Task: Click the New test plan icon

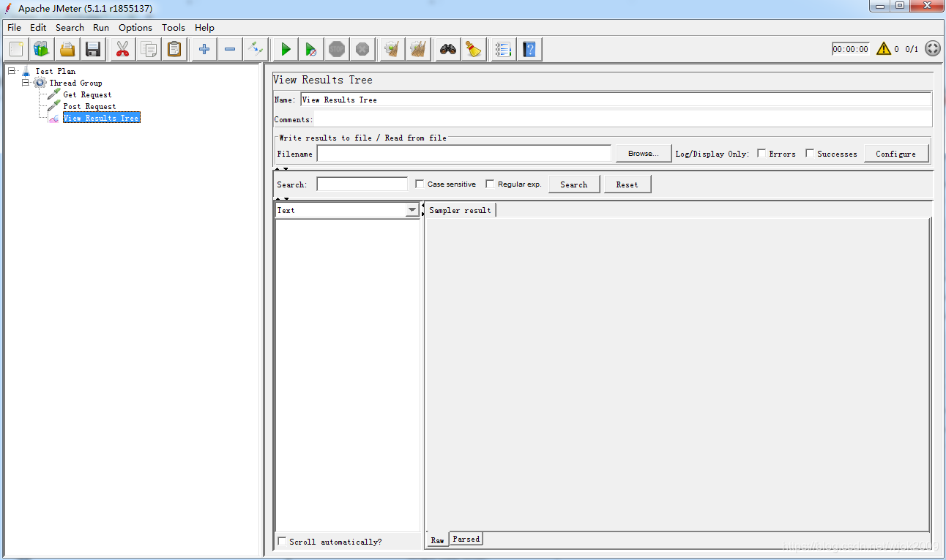Action: point(16,49)
